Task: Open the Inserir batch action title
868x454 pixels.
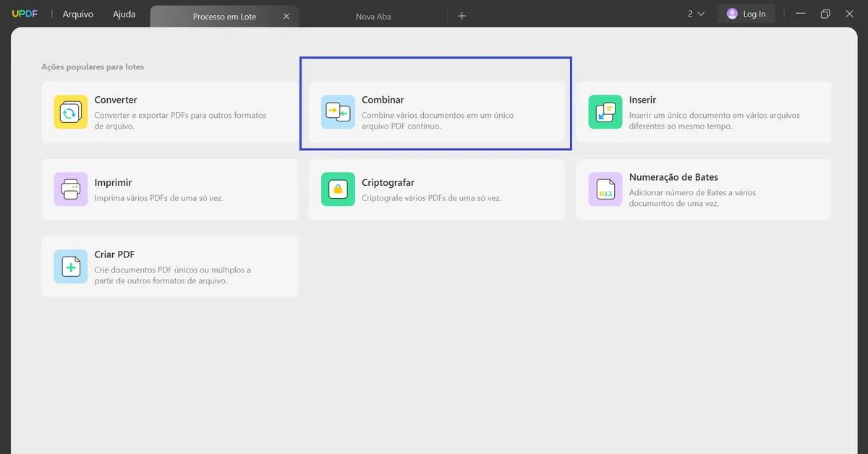Action: point(642,100)
